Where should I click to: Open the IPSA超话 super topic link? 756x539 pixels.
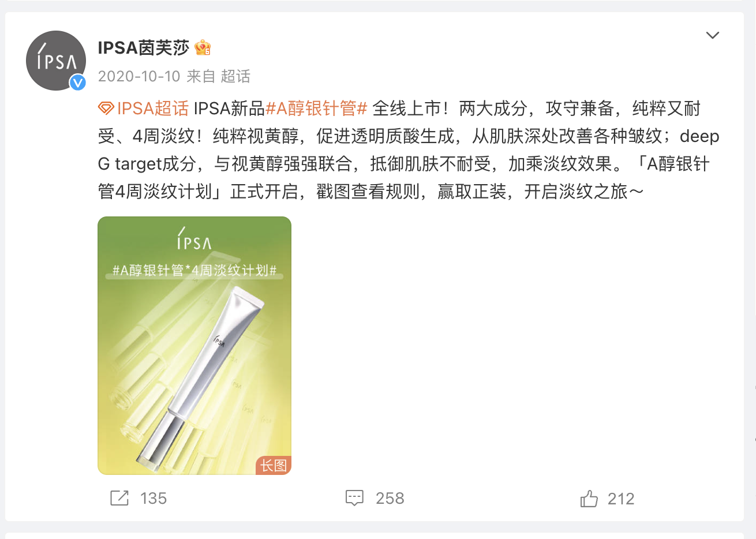pos(153,108)
